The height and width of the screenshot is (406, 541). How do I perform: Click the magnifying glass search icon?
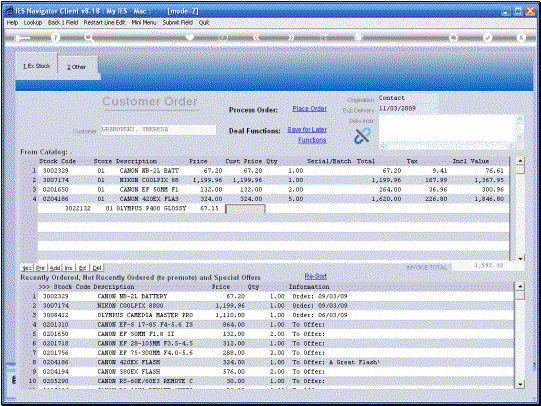pyautogui.click(x=89, y=38)
